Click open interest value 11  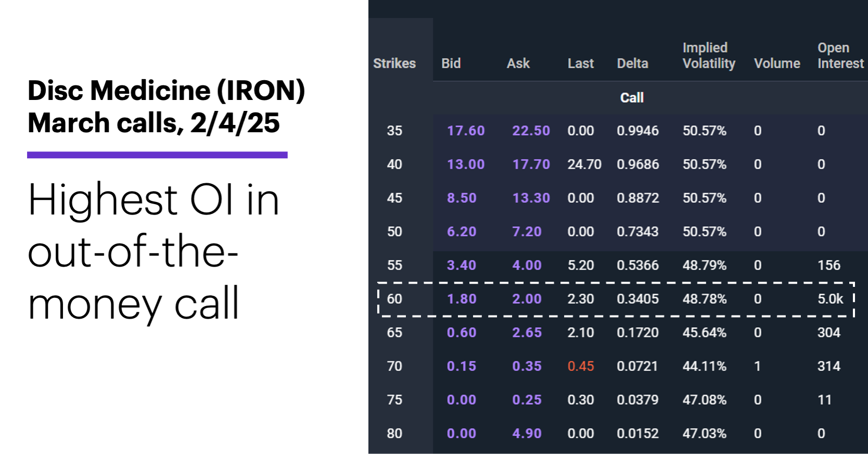pyautogui.click(x=825, y=400)
